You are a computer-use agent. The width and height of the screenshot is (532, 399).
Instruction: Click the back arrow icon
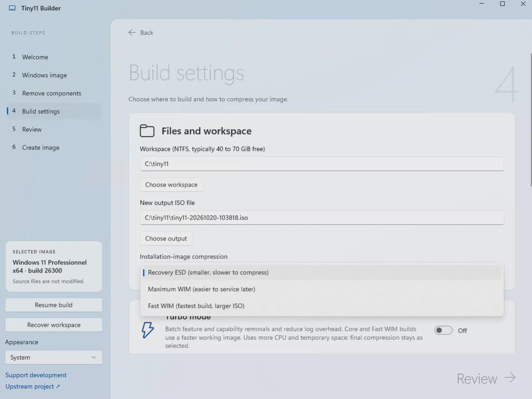(x=132, y=33)
